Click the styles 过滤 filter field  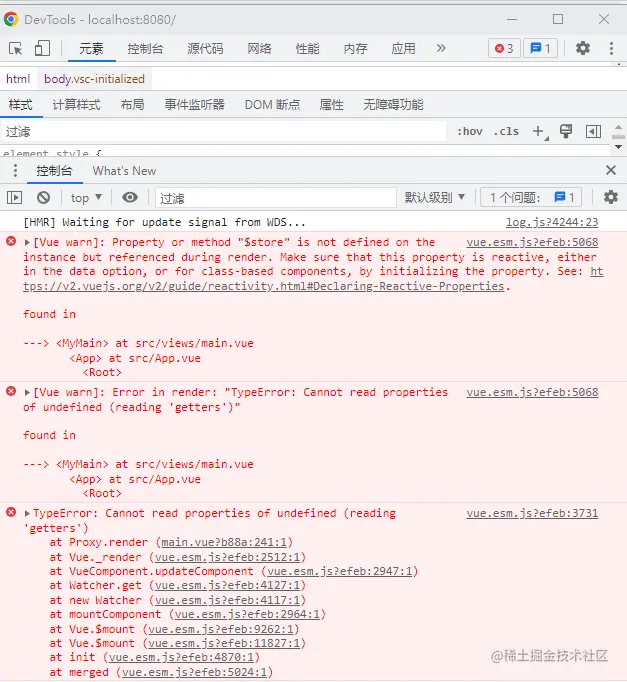(224, 132)
